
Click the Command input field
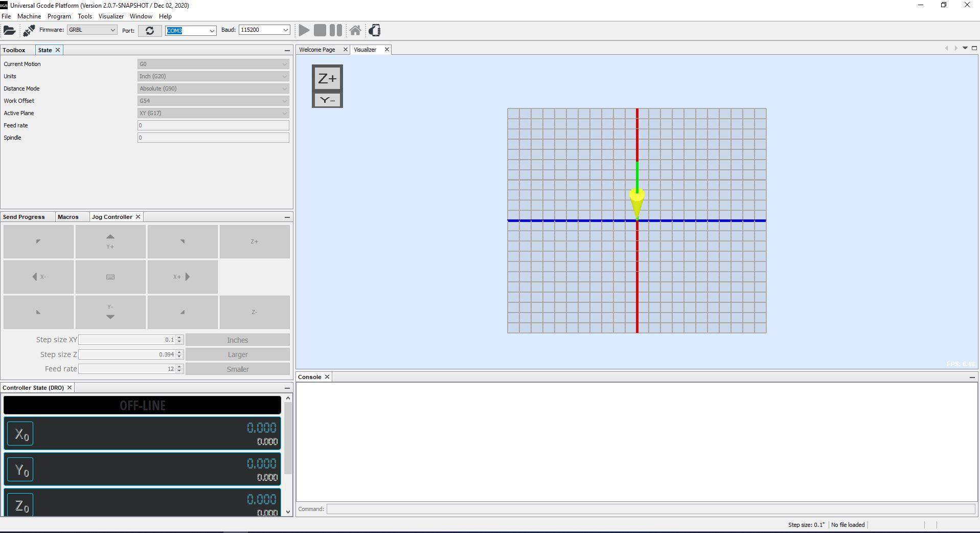(651, 509)
